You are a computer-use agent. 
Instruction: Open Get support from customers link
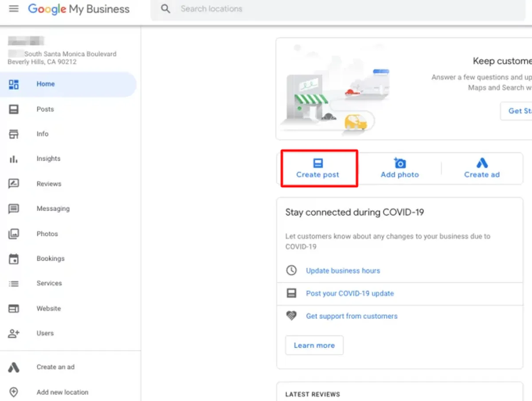tap(352, 316)
